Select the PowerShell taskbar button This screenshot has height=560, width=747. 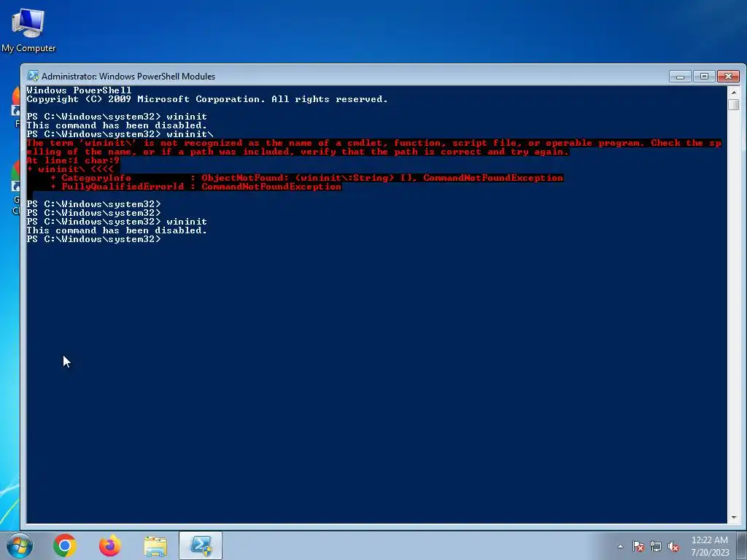201,545
